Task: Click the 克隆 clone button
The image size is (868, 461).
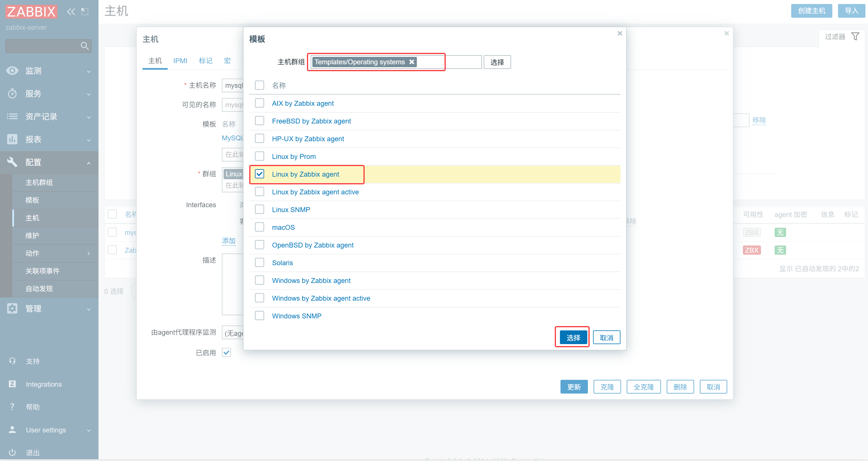Action: pos(607,387)
